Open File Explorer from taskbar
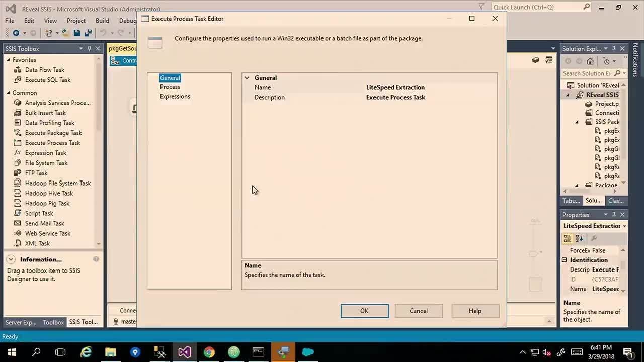The image size is (644, 362). click(111, 352)
